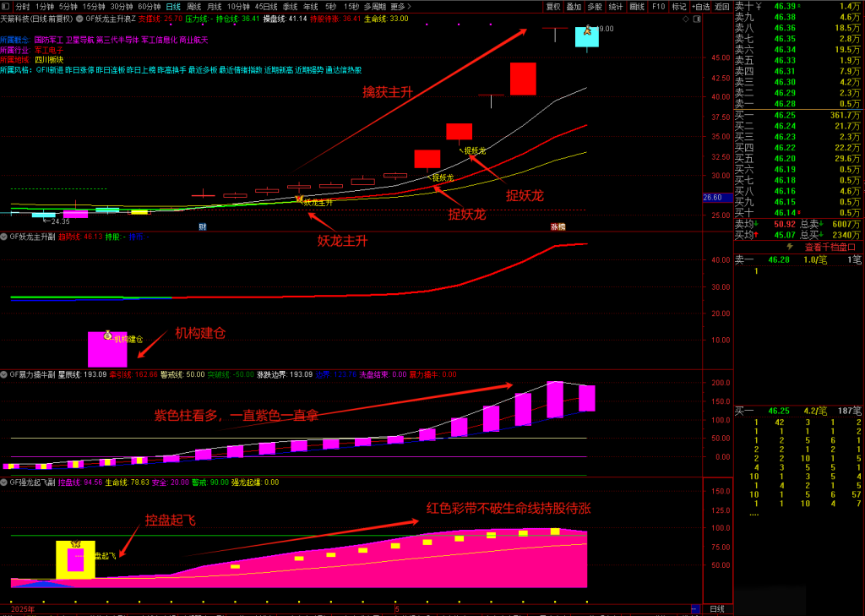Click the top-left corner menu icon
Image resolution: width=865 pixels, height=616 pixels.
[x=6, y=6]
